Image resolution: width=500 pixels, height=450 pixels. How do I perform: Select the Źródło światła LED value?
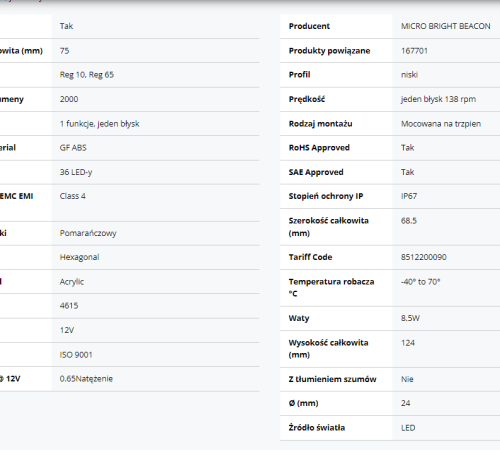click(408, 428)
